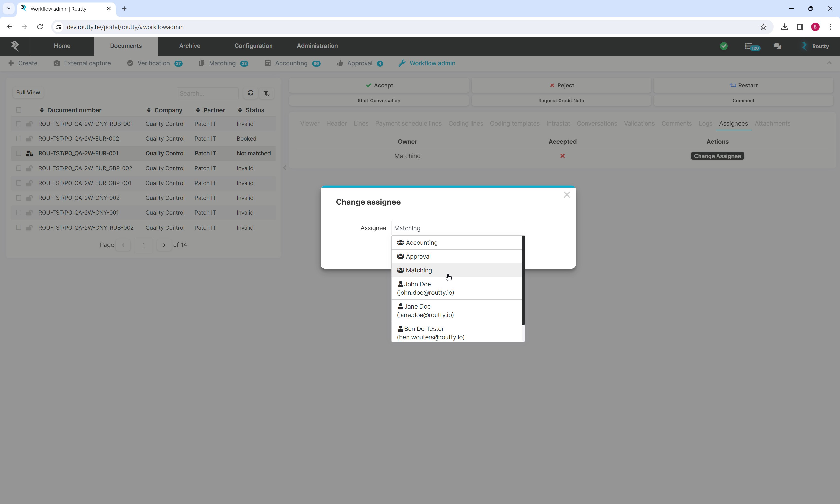This screenshot has height=504, width=840.
Task: Click the assignee dropdown scrollbar
Action: (x=523, y=280)
